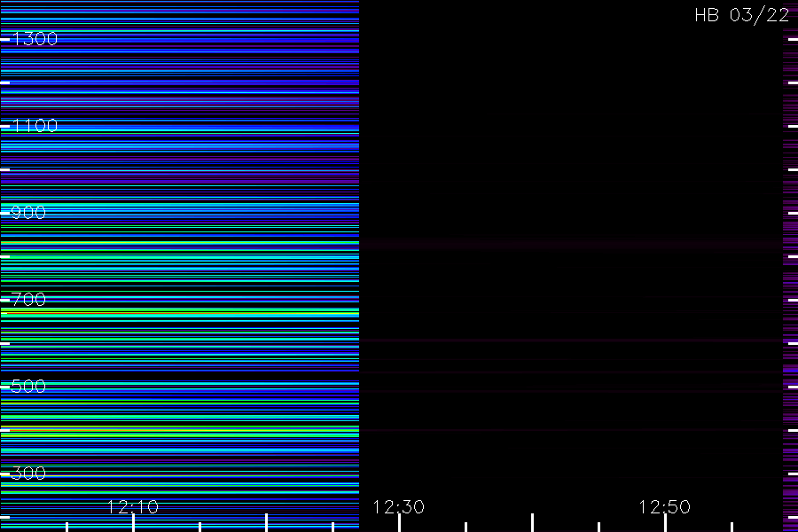Click the 500 frequency axis label
Screen dimensions: 798x532
[x=28, y=387]
